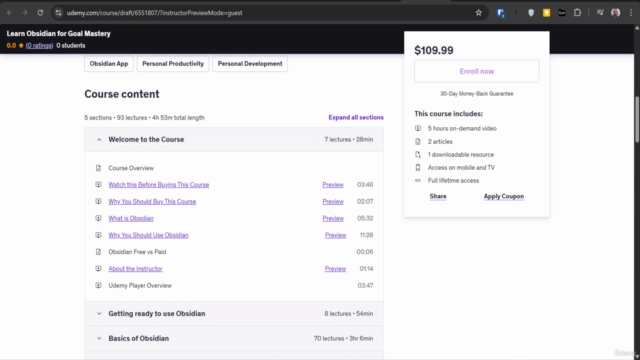
Task: Click the lifetime access infinity icon
Action: (x=418, y=180)
